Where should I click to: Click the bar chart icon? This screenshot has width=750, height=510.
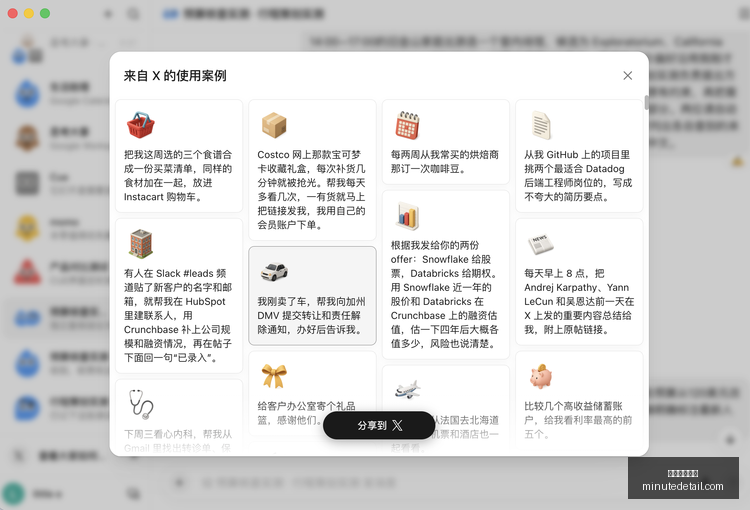click(x=408, y=216)
